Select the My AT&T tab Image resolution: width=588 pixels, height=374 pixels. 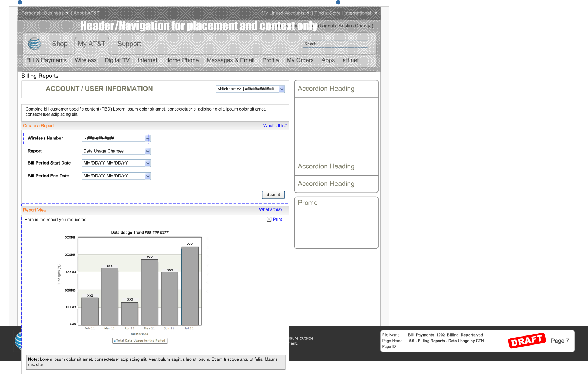pos(92,44)
